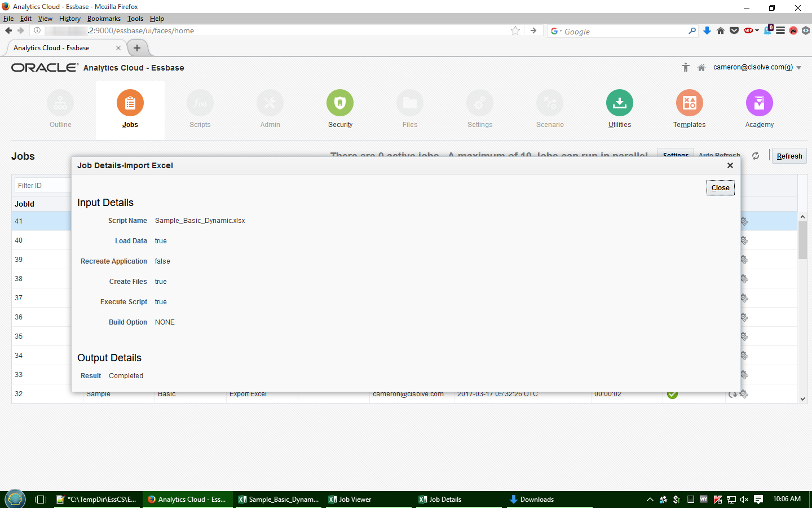Select job row with ID 33
This screenshot has width=812, height=508.
[x=42, y=375]
